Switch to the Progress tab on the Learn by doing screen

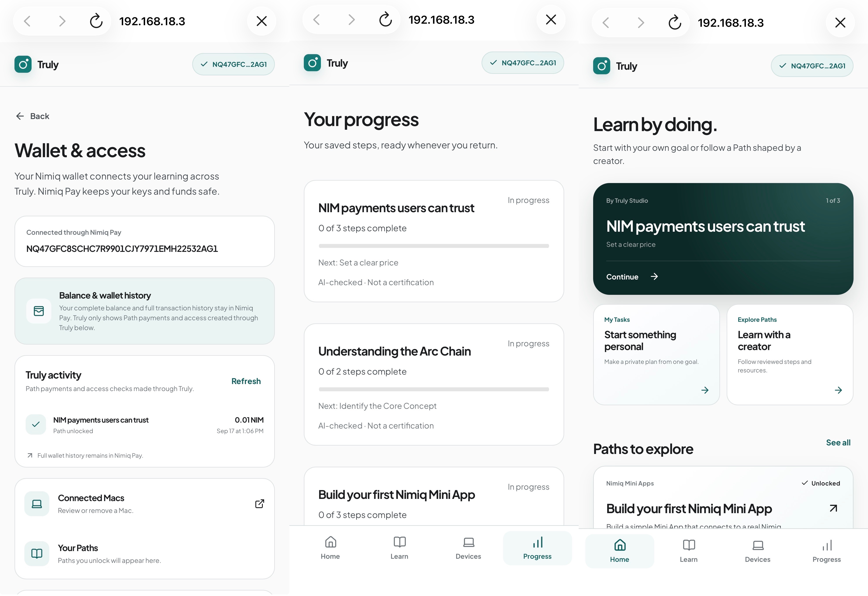tap(827, 551)
